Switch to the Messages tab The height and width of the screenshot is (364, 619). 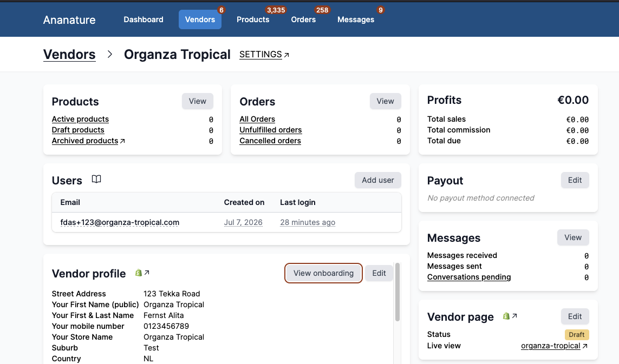point(356,19)
